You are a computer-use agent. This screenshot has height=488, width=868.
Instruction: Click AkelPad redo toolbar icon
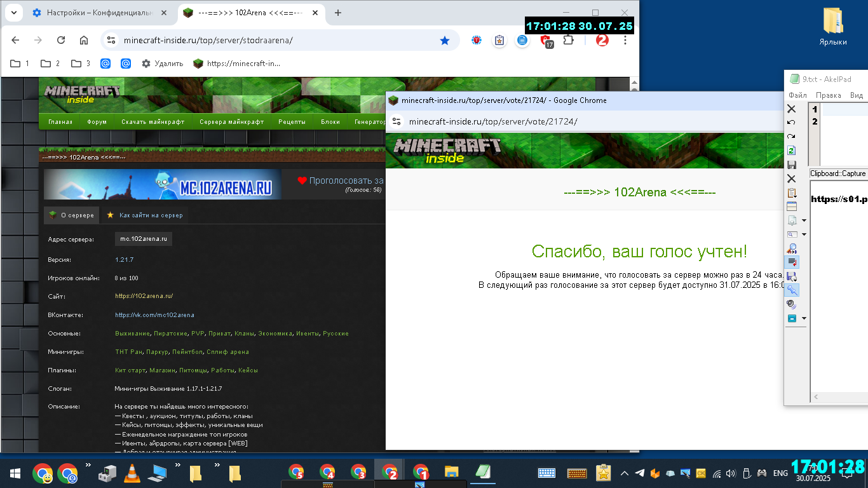[x=791, y=136]
